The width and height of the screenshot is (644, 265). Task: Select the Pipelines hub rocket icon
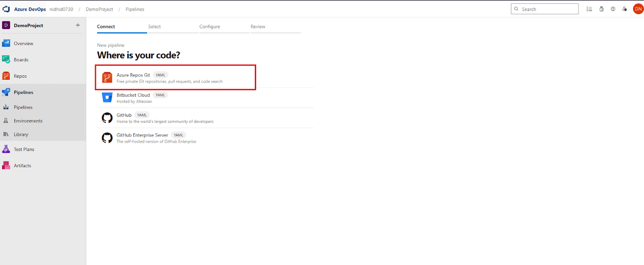6,92
